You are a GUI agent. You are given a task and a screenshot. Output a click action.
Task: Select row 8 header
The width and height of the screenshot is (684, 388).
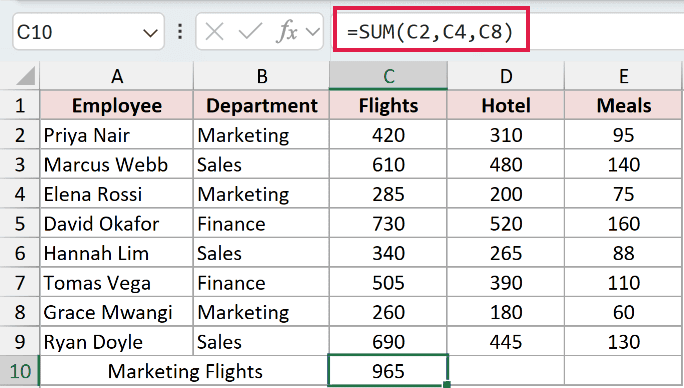(x=20, y=312)
